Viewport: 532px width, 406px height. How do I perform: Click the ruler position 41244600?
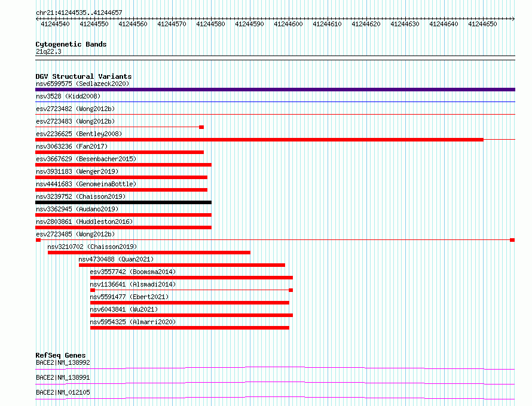click(x=288, y=24)
